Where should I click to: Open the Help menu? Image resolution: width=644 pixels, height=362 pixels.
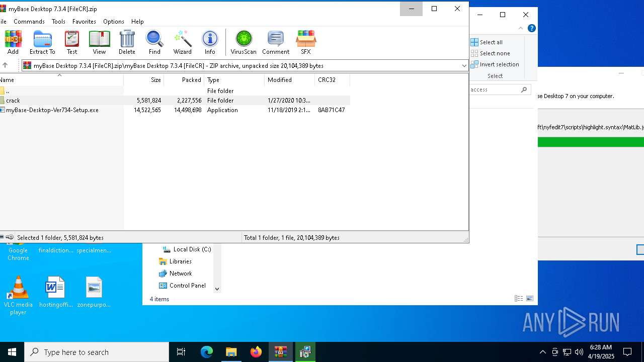(137, 22)
